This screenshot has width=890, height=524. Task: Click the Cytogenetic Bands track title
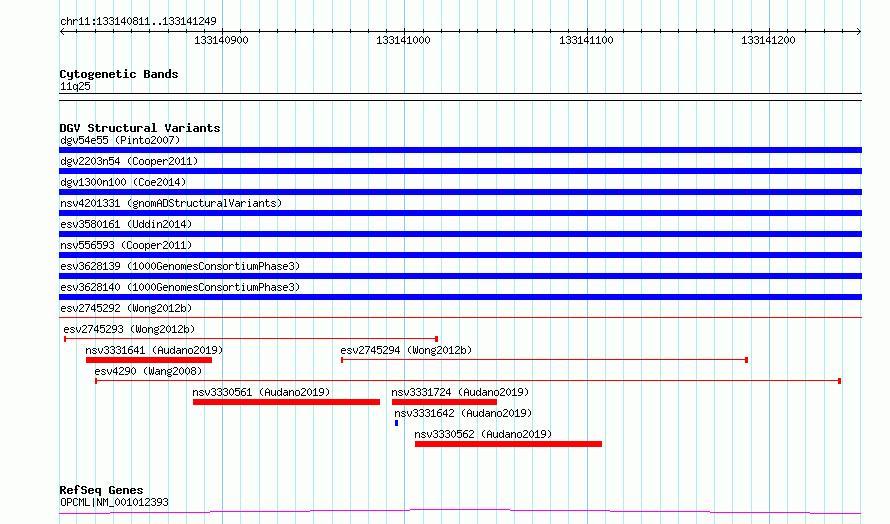[119, 74]
